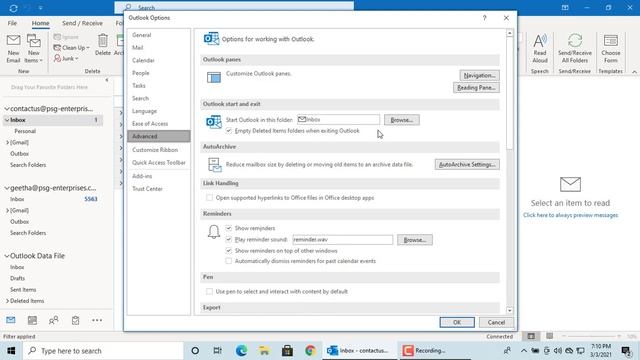This screenshot has height=360, width=640.
Task: Expand [Gmail] folder under geetha account
Action: [8, 210]
